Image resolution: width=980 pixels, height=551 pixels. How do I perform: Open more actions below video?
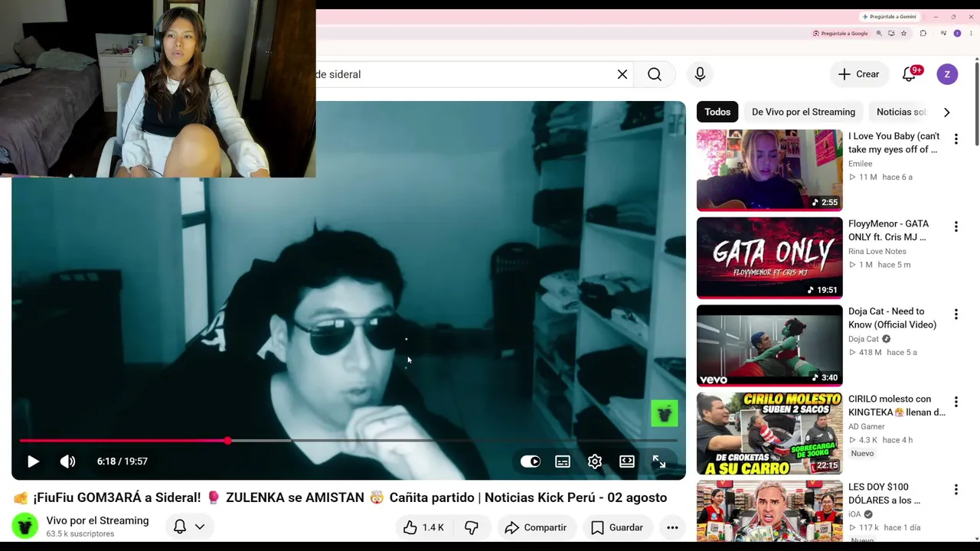click(672, 527)
